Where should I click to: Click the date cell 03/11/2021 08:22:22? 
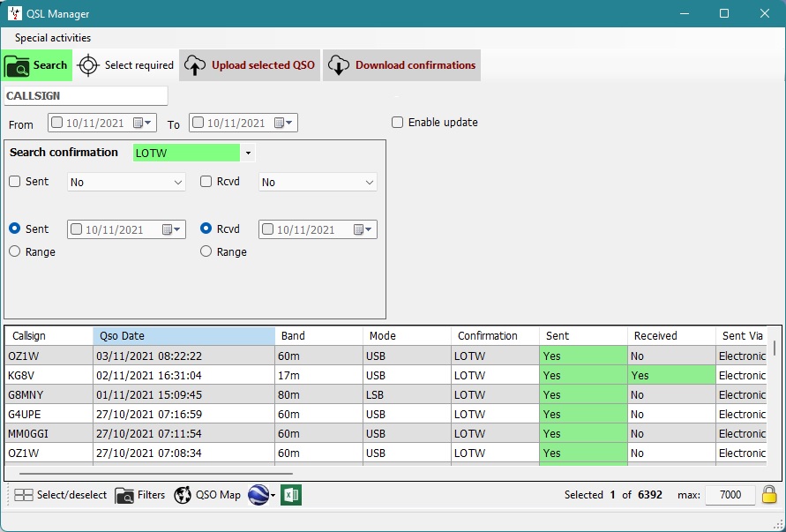click(x=184, y=356)
